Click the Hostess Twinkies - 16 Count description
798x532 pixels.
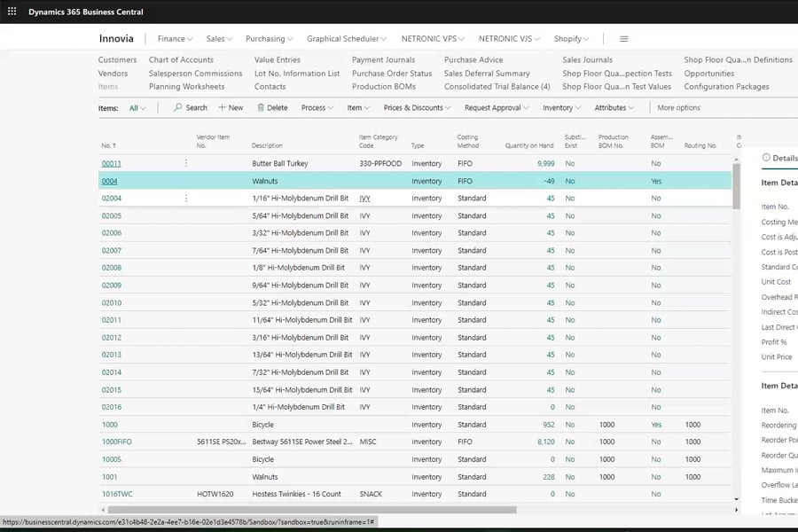coord(297,494)
